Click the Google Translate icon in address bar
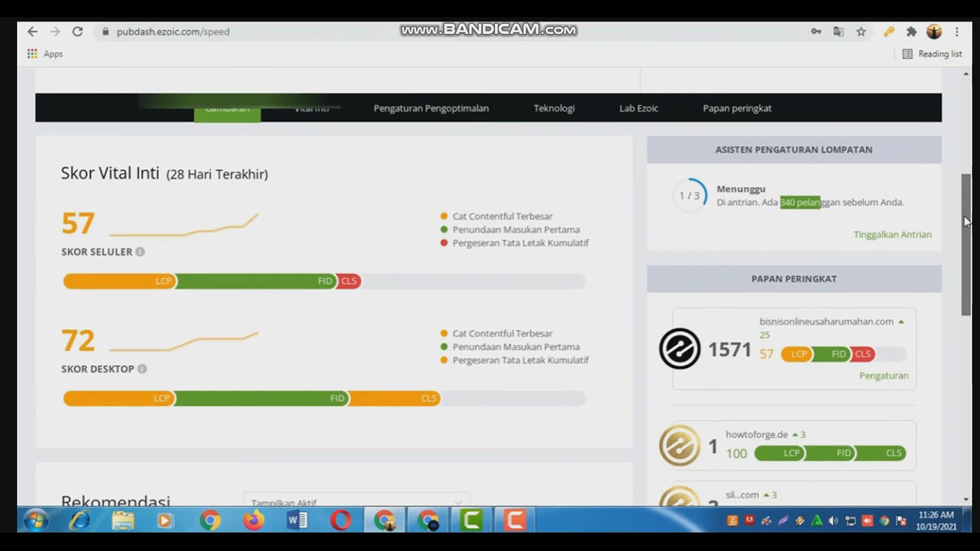 (x=838, y=32)
